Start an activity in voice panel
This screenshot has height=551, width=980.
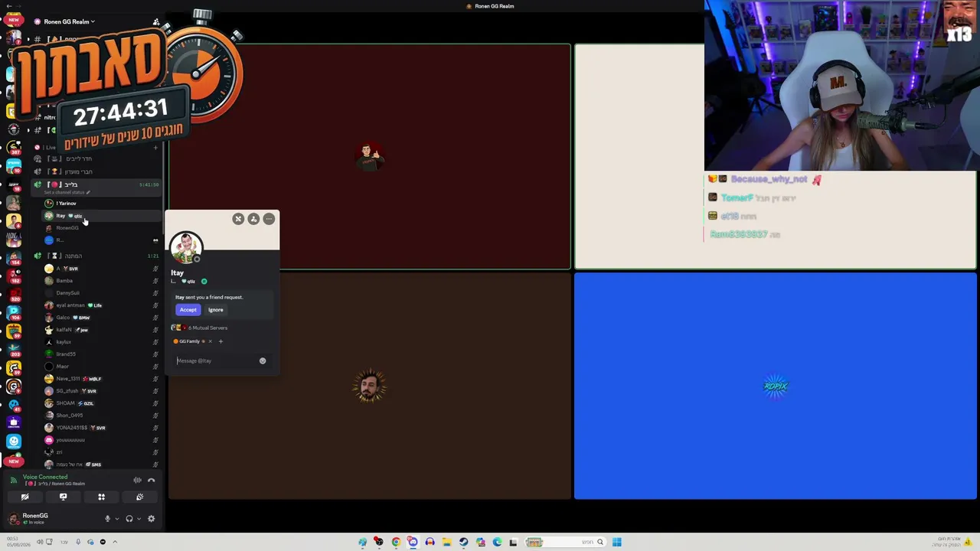coord(101,497)
